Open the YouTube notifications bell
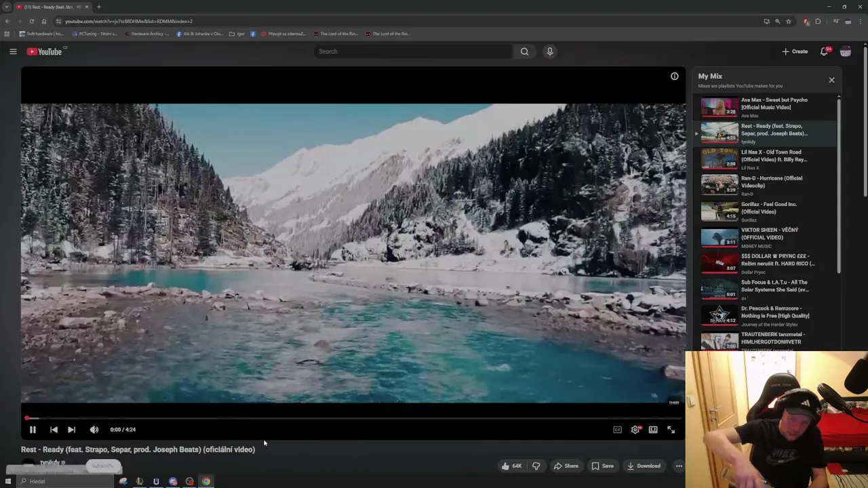The height and width of the screenshot is (488, 868). click(x=825, y=52)
